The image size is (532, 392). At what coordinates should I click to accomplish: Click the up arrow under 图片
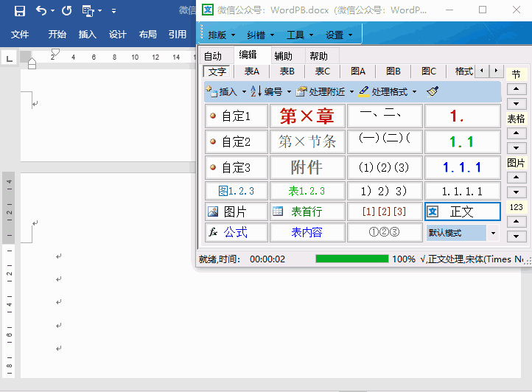click(x=516, y=177)
